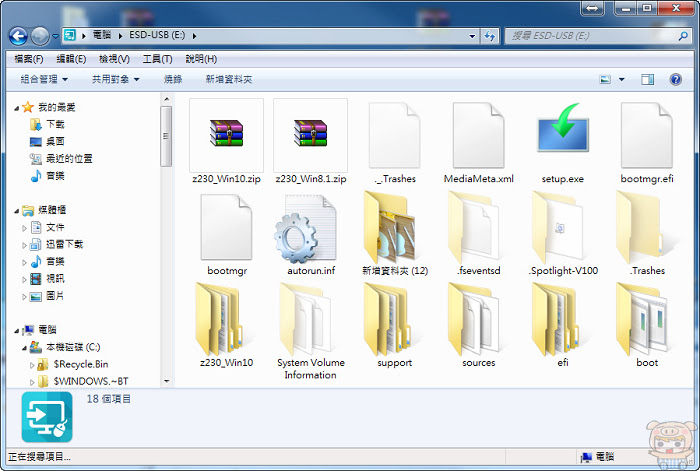
Task: Click the navigation pane scroll down arrow
Action: click(166, 381)
